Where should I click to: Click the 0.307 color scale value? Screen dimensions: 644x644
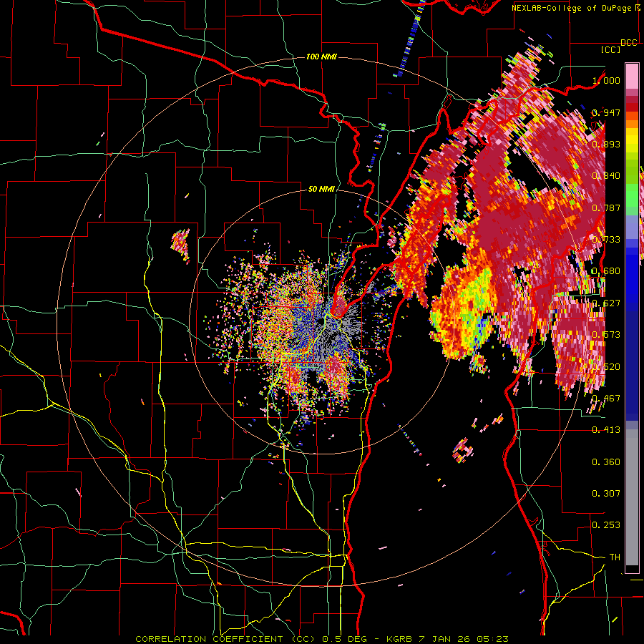pos(606,494)
